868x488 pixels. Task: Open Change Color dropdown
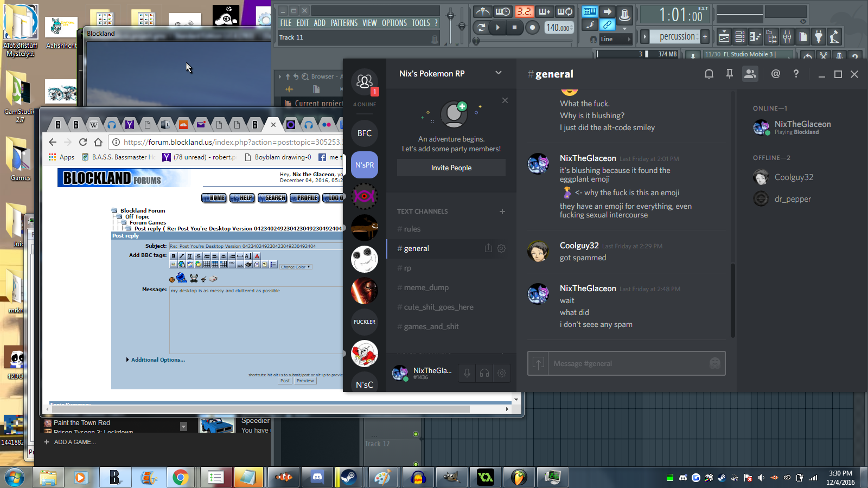(x=296, y=267)
